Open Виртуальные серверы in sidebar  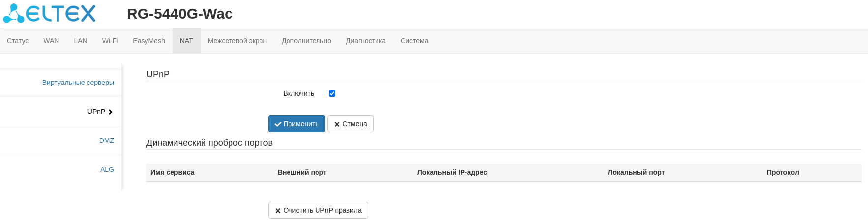pos(78,83)
